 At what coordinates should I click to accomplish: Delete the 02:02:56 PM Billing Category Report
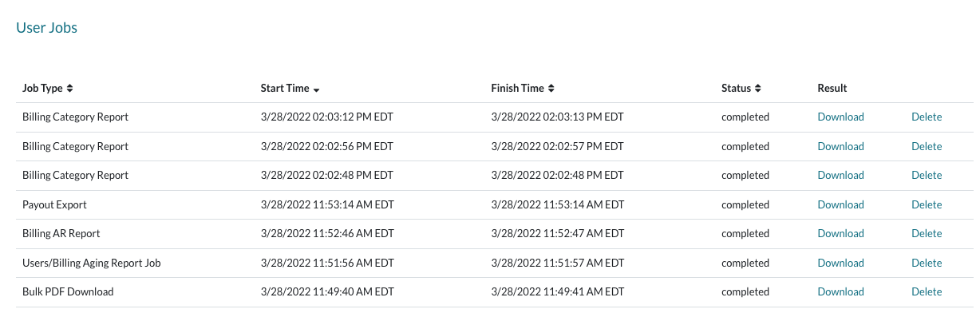[927, 146]
